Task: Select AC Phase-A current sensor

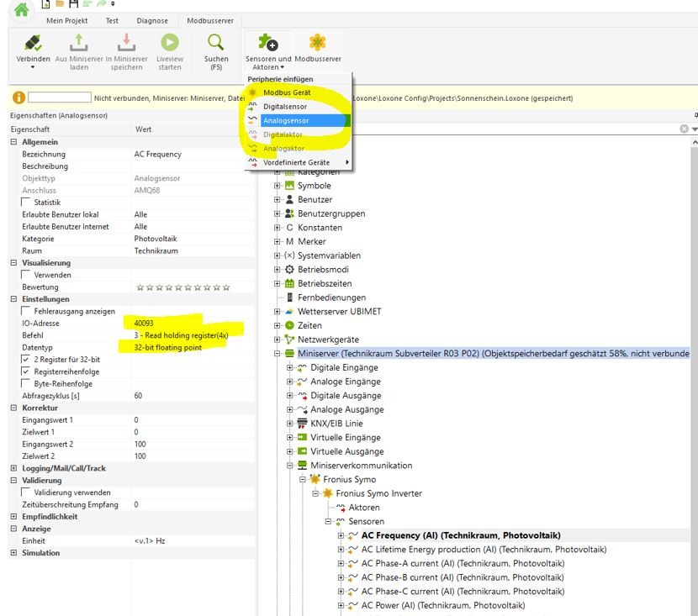Action: coord(463,563)
